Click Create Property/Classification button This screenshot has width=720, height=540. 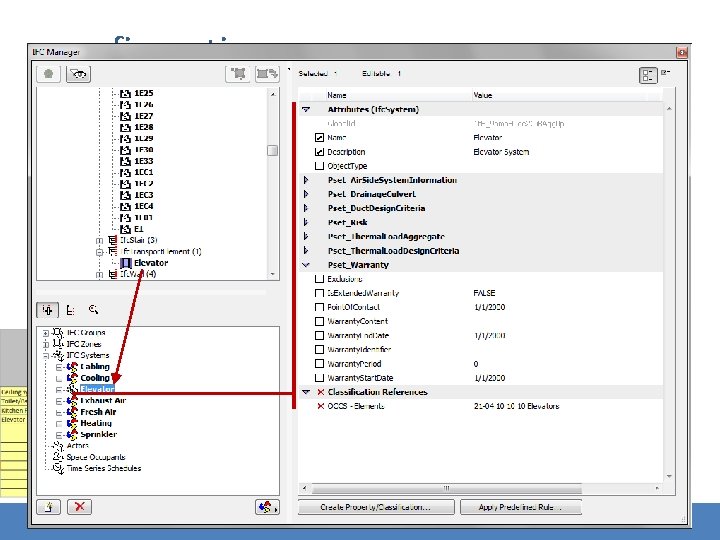pos(376,507)
